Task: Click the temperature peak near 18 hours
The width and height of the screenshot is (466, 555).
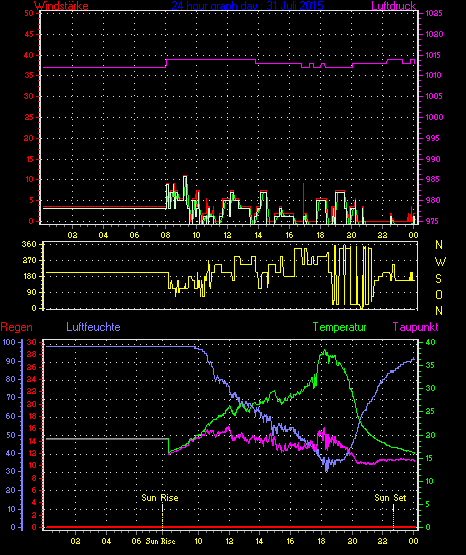Action: (324, 351)
